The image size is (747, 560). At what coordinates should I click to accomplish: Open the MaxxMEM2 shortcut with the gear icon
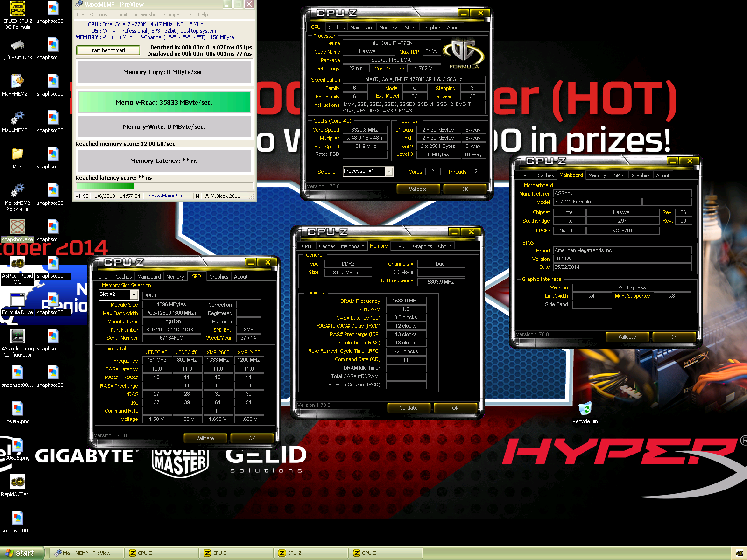click(17, 122)
